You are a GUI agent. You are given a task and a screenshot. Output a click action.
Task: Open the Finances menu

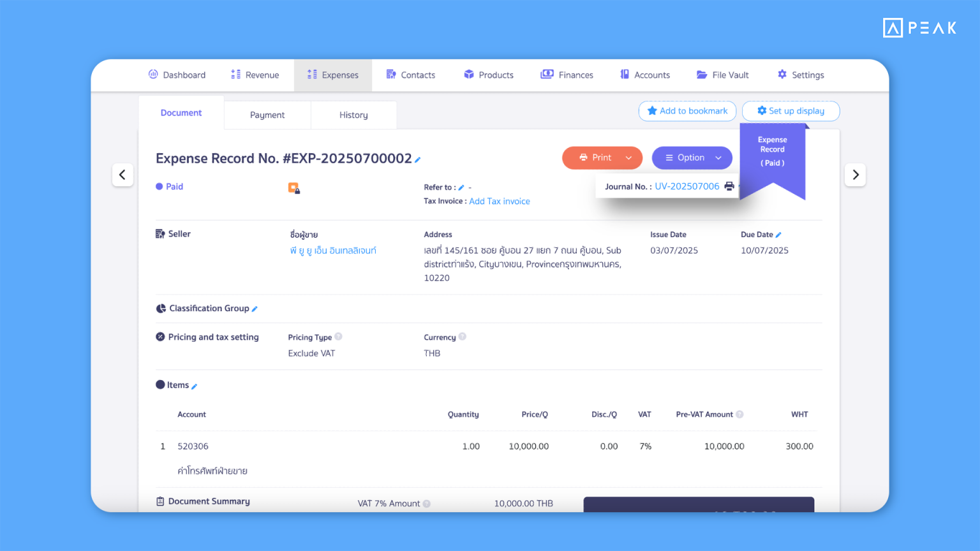pyautogui.click(x=567, y=75)
